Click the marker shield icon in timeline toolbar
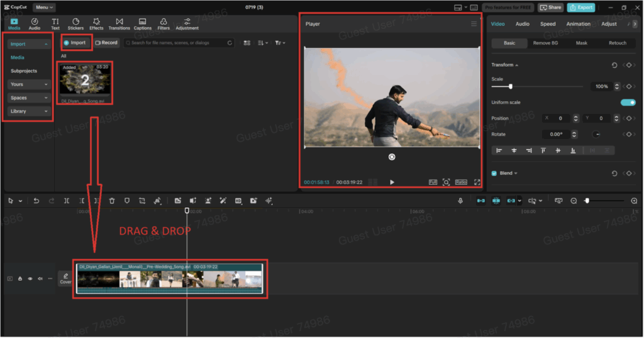Viewport: 644px width, 338px height. 127,201
